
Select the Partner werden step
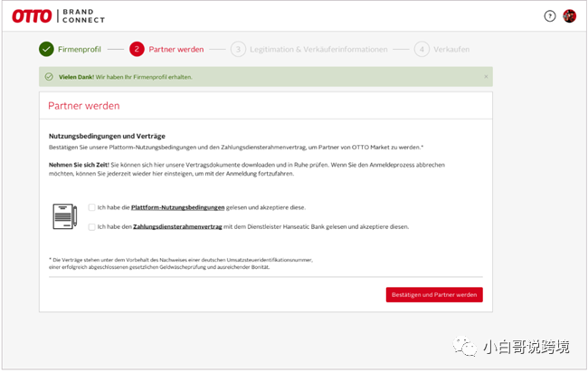(x=176, y=49)
